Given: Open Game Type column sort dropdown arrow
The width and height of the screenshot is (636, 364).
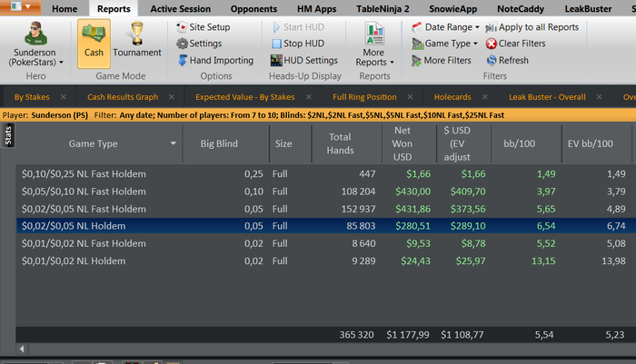Looking at the screenshot, I should [x=174, y=143].
